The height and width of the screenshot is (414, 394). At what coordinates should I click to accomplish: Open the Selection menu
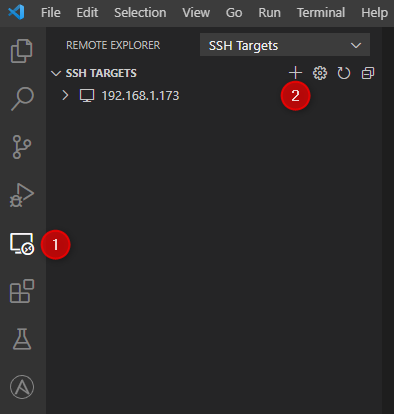[x=140, y=13]
